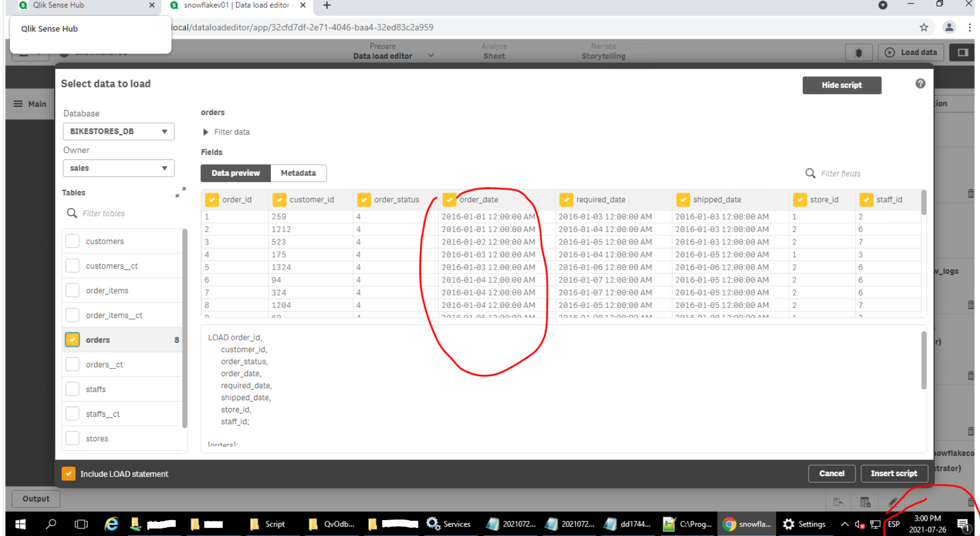
Task: Check the orders__ct table checkbox
Action: [72, 364]
